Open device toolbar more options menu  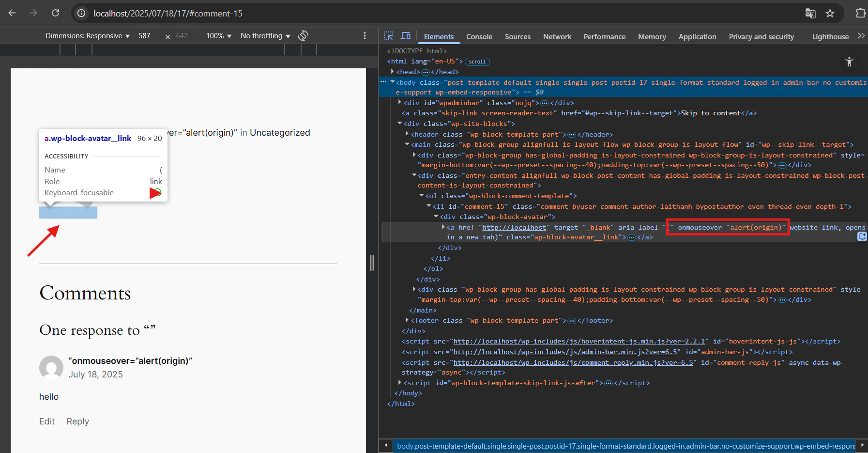click(365, 36)
